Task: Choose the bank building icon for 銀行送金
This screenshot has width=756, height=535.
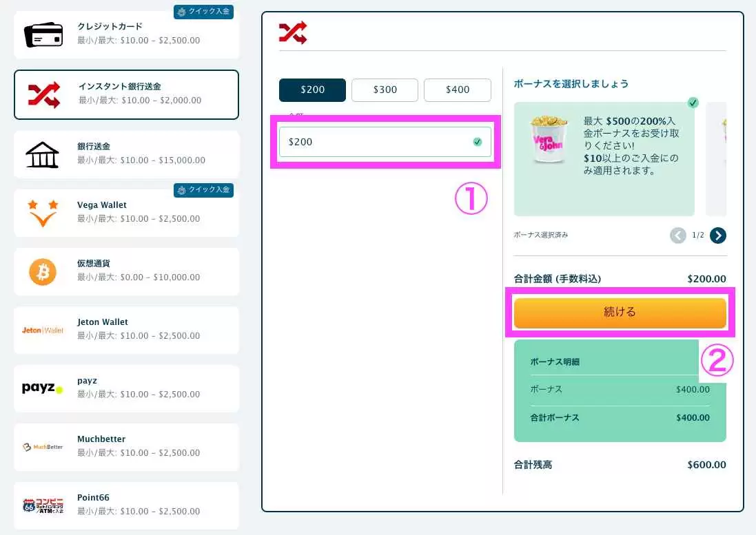Action: click(42, 154)
